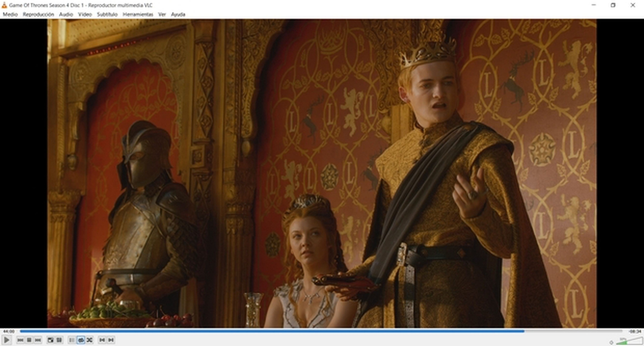Go to the previous media item
Image resolution: width=644 pixels, height=346 pixels.
click(x=20, y=340)
